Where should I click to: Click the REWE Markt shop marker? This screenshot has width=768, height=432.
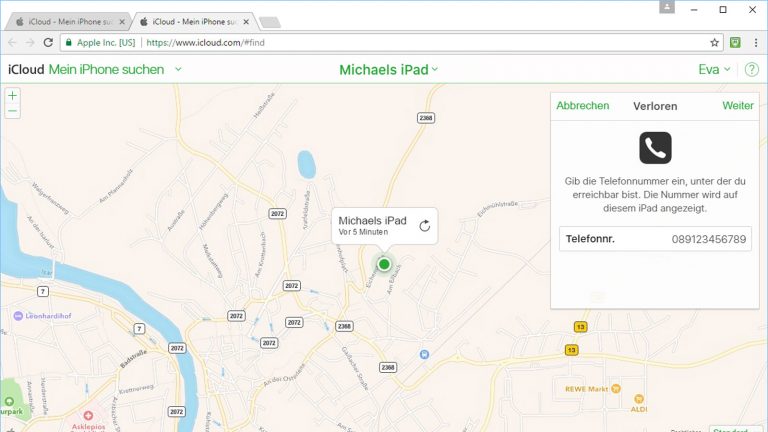617,389
